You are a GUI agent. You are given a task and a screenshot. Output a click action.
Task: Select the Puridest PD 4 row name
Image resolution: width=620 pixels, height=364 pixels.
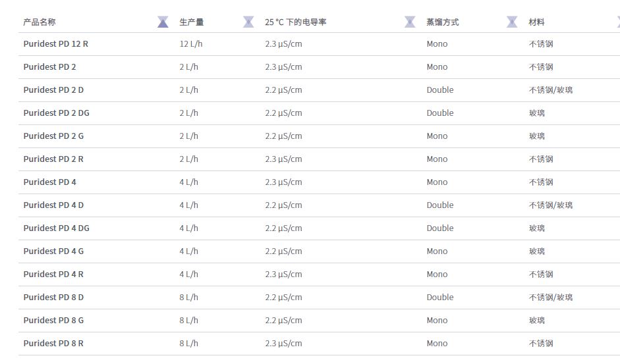[49, 182]
